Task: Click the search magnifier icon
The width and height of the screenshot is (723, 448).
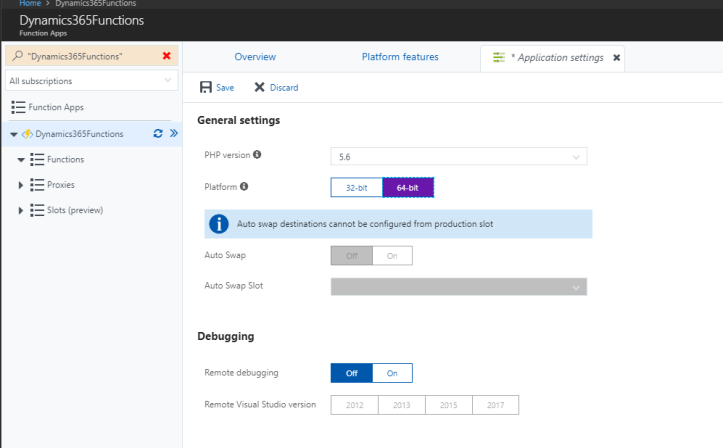Action: 17,56
